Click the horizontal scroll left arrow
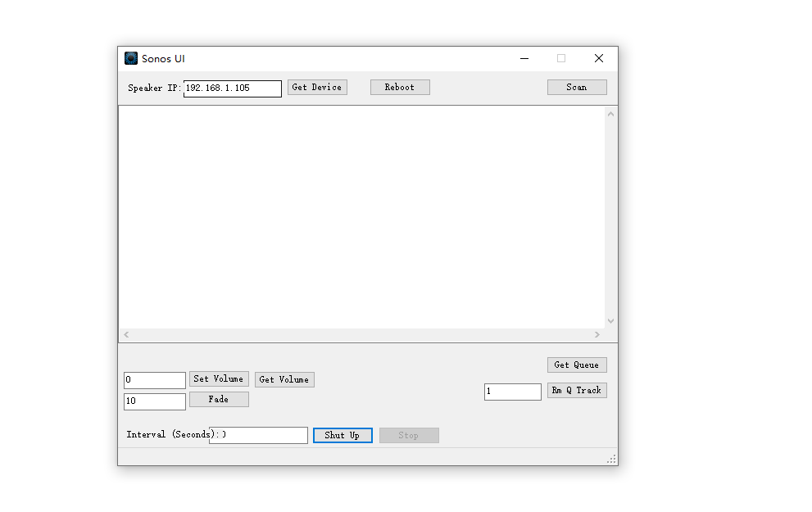Image resolution: width=812 pixels, height=512 pixels. coord(126,334)
